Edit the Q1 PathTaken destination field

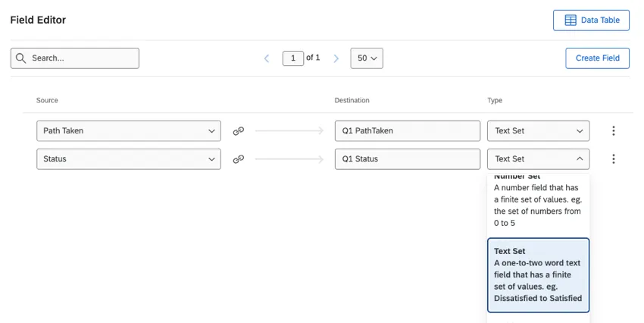[x=407, y=131]
